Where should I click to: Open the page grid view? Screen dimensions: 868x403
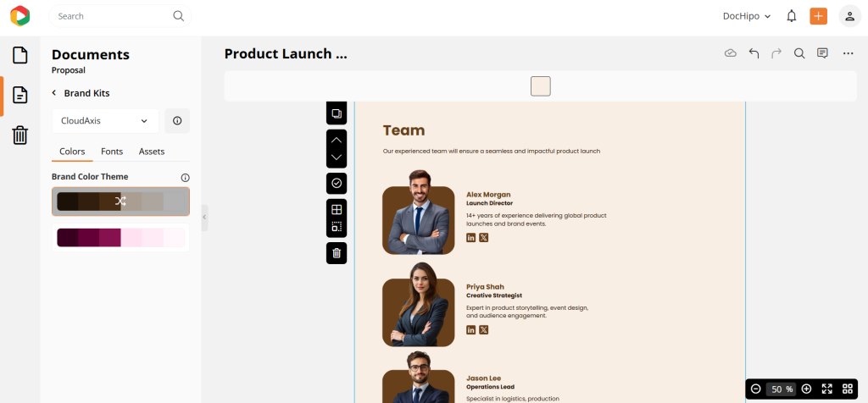(848, 389)
